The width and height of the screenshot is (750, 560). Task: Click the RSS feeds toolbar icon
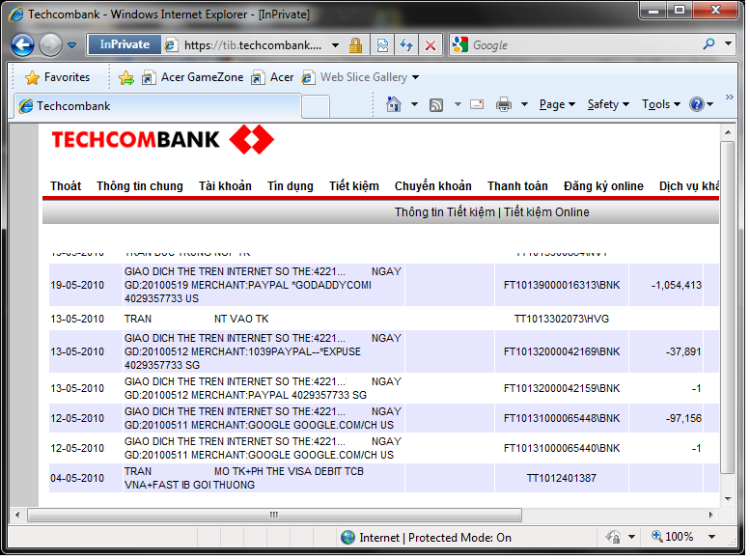(436, 105)
